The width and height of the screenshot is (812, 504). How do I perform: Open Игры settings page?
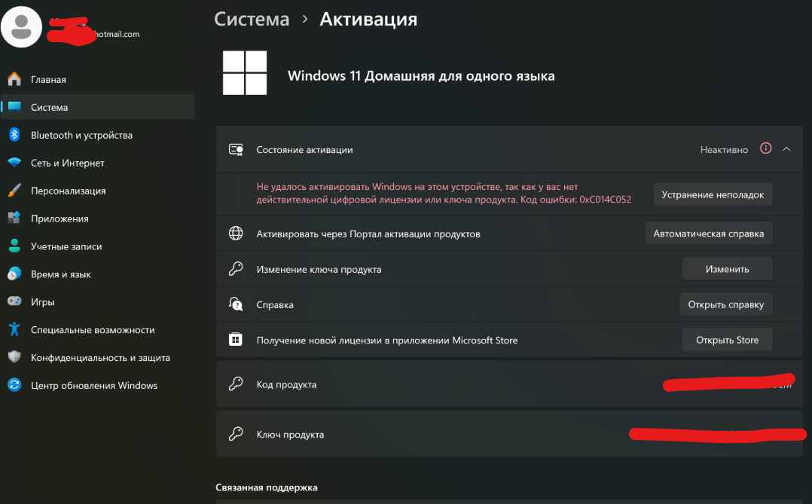tap(98, 301)
